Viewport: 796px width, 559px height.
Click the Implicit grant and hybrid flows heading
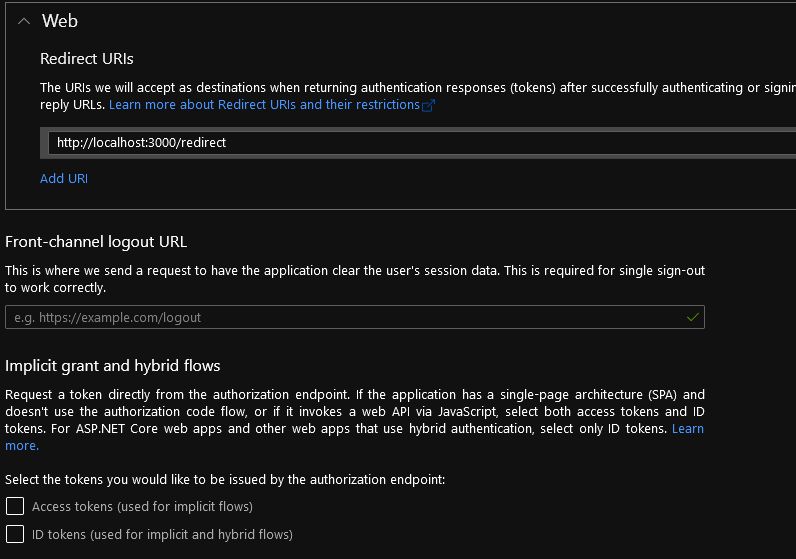(x=113, y=365)
